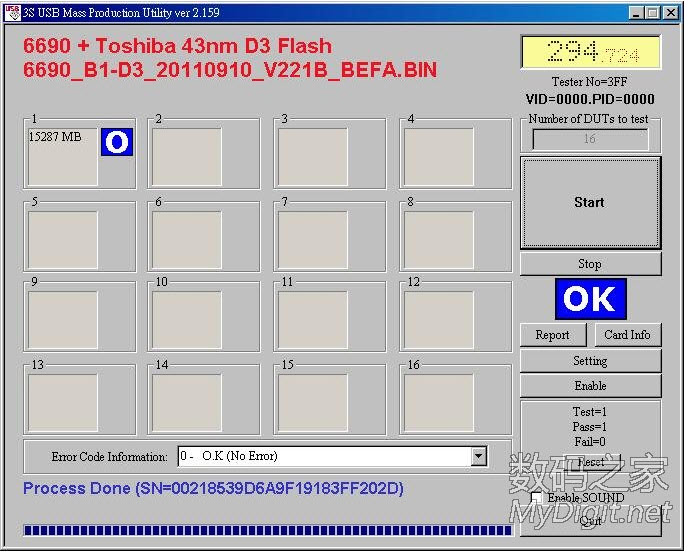Screen dimensions: 688x553
Task: Minimize the 3S USB Mass Production Utility window
Action: tap(636, 13)
